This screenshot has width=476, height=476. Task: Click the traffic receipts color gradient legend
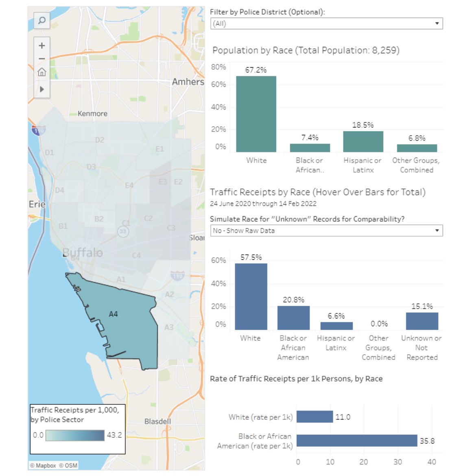(x=75, y=435)
